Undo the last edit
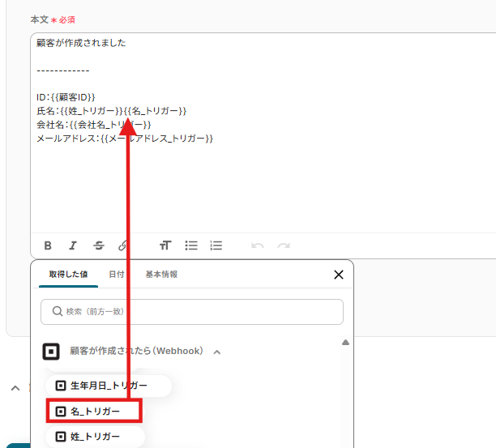 tap(258, 245)
